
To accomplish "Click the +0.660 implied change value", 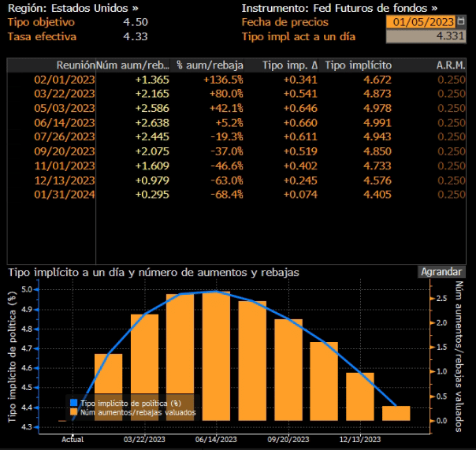I will [300, 123].
